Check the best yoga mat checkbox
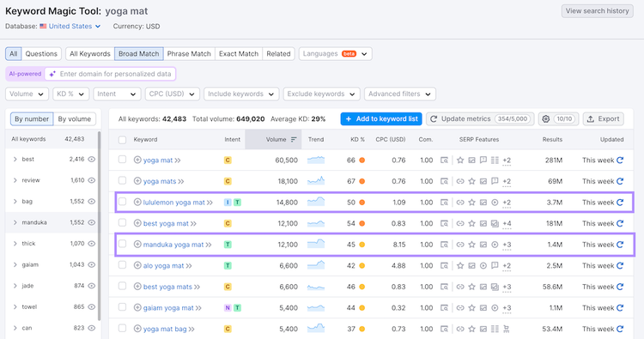The width and height of the screenshot is (644, 339). point(123,222)
